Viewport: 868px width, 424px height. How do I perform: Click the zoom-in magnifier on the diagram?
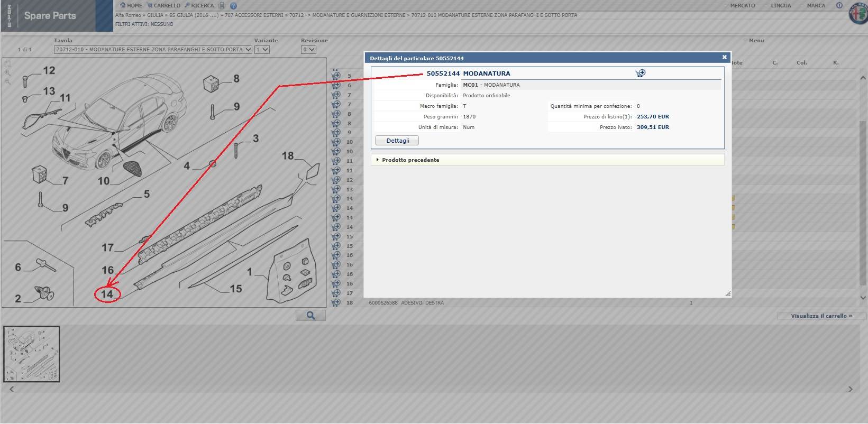(8, 73)
